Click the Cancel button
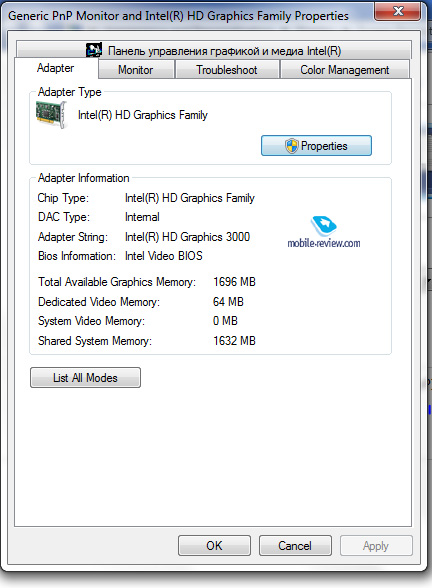The image size is (432, 588). pos(295,546)
